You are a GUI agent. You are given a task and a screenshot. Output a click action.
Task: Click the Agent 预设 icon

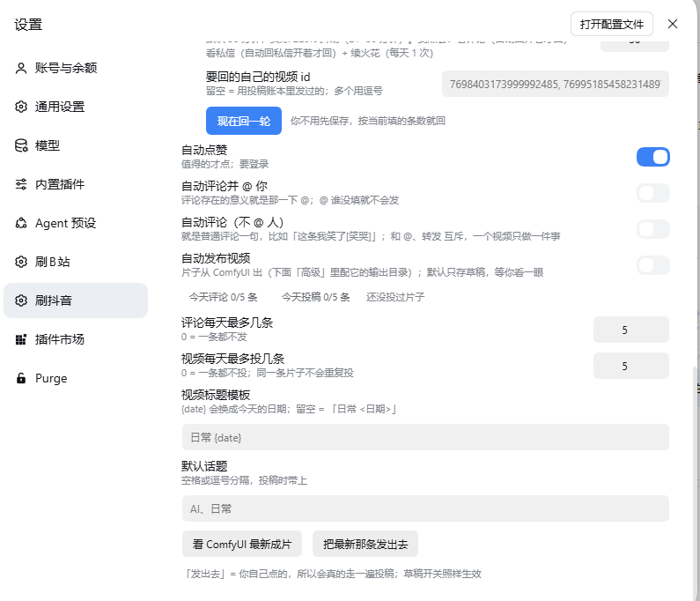pyautogui.click(x=21, y=223)
